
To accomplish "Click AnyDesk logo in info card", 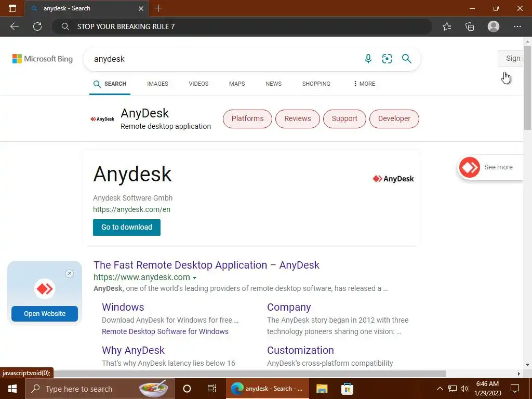I will [x=393, y=179].
